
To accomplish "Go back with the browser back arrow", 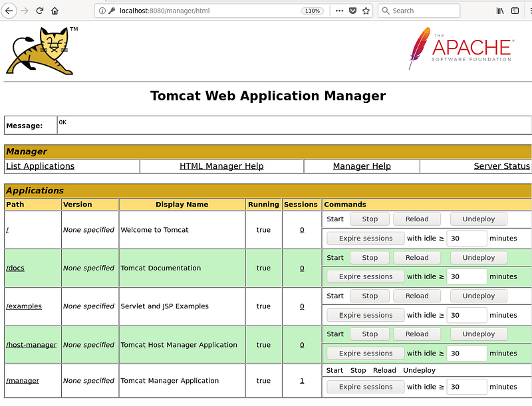I will [x=9, y=11].
